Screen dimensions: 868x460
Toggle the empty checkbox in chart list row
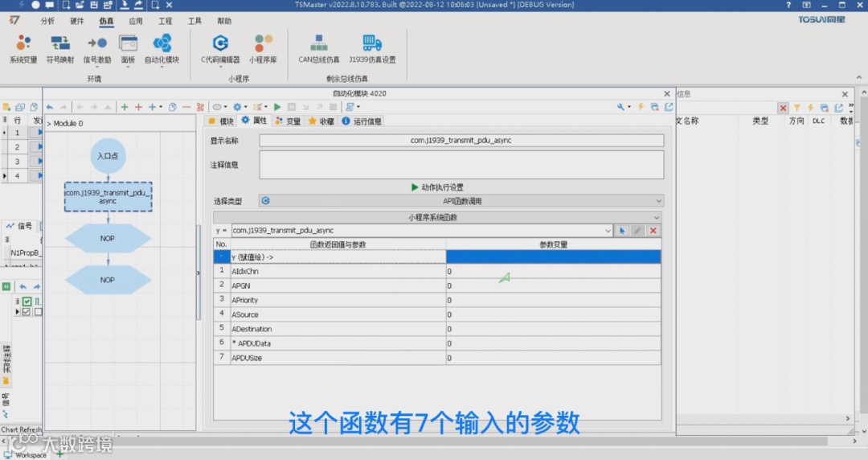click(x=39, y=312)
